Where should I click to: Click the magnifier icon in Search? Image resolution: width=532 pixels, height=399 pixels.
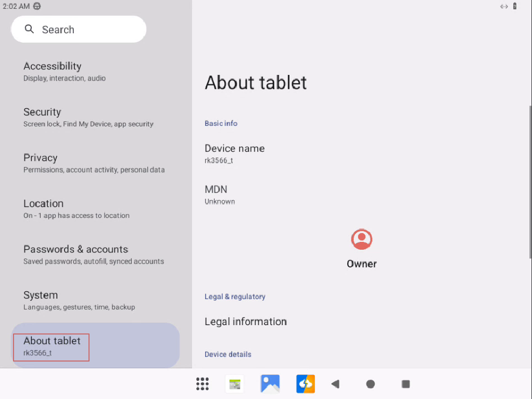[x=30, y=29]
